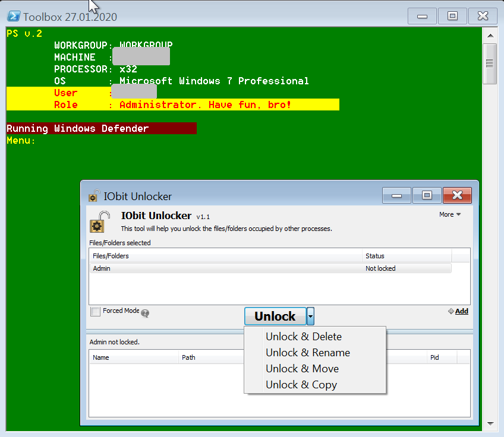Click the Not locked status cell
The image size is (504, 437).
tap(380, 268)
